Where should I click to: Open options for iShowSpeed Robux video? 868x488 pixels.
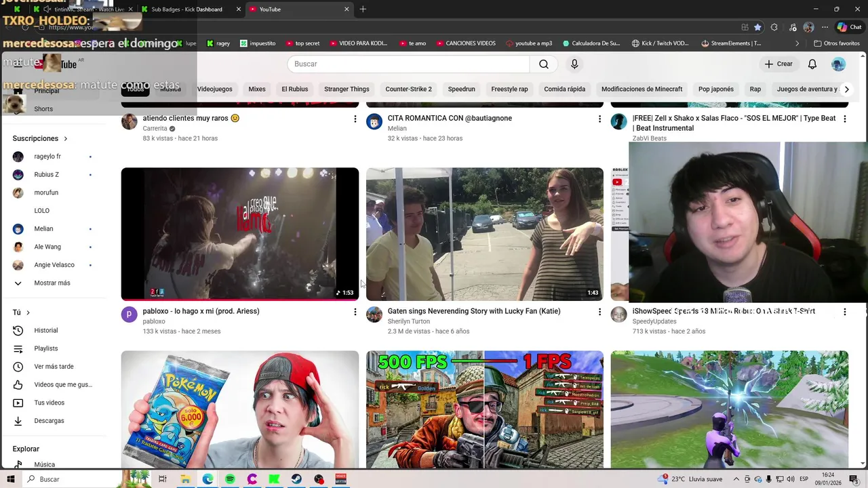click(x=844, y=312)
